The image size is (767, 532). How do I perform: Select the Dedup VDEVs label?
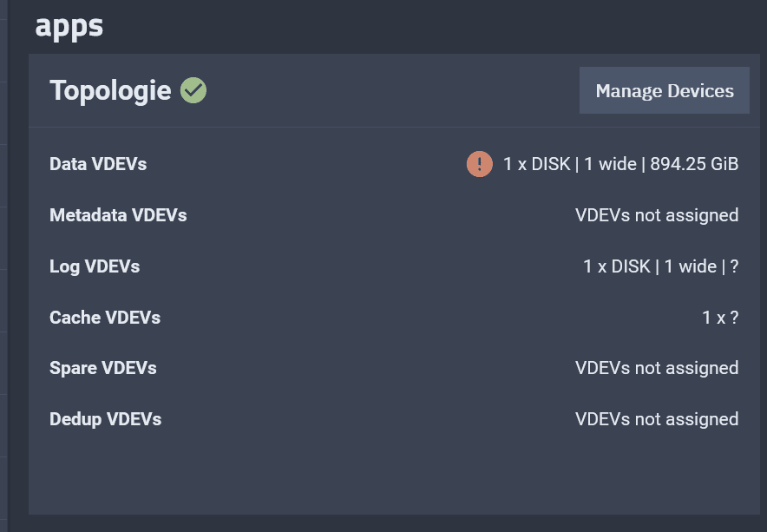pos(105,419)
